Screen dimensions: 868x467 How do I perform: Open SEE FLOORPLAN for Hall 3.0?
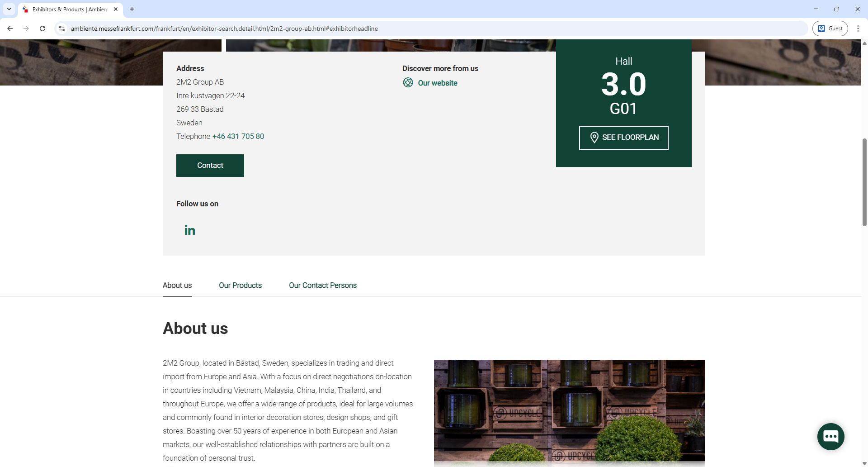tap(623, 138)
